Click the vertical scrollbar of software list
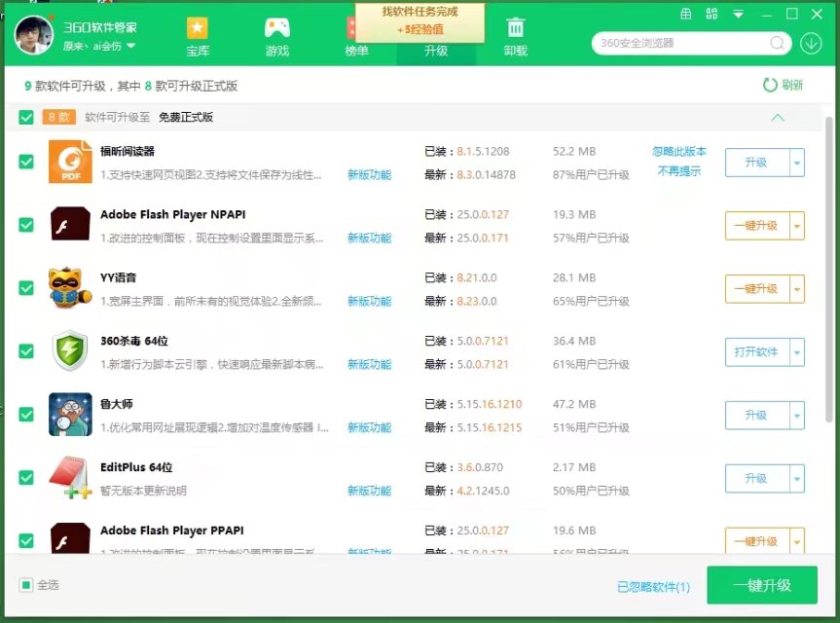Screen dimensions: 840x623 click(x=829, y=273)
